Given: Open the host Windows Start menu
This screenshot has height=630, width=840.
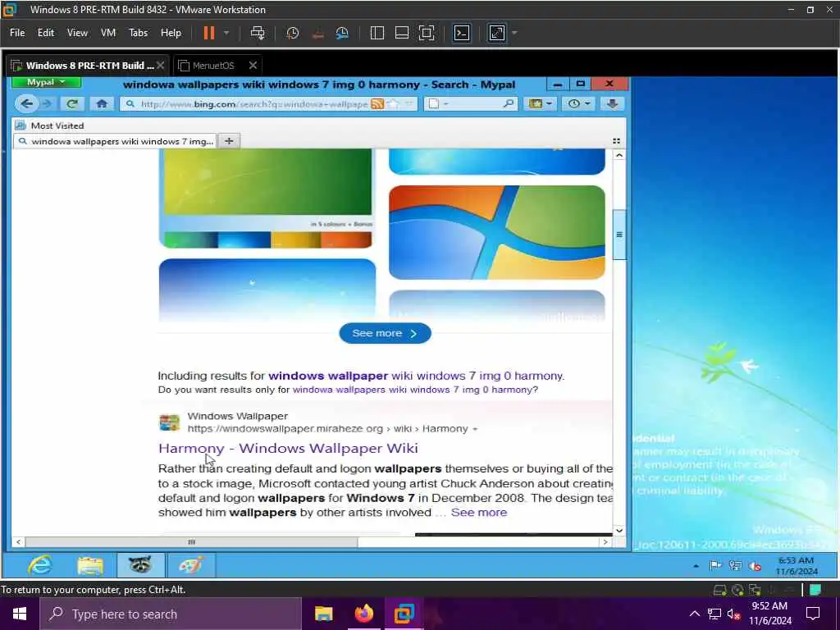Looking at the screenshot, I should tap(20, 614).
